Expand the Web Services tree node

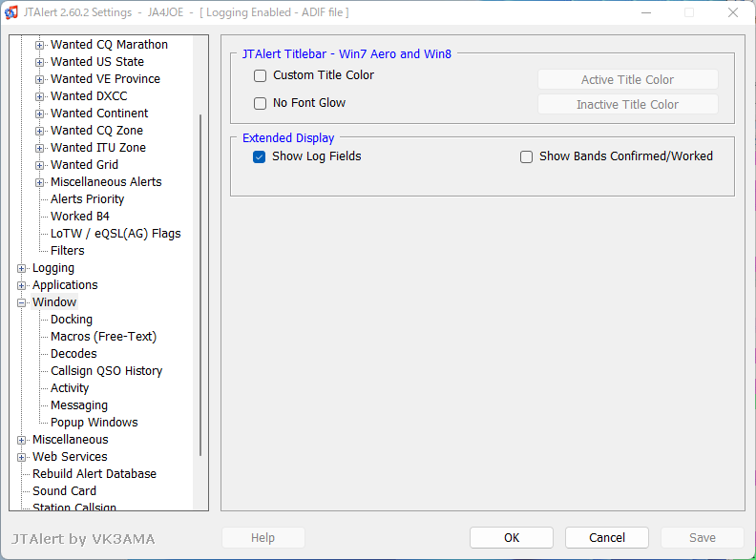[21, 457]
